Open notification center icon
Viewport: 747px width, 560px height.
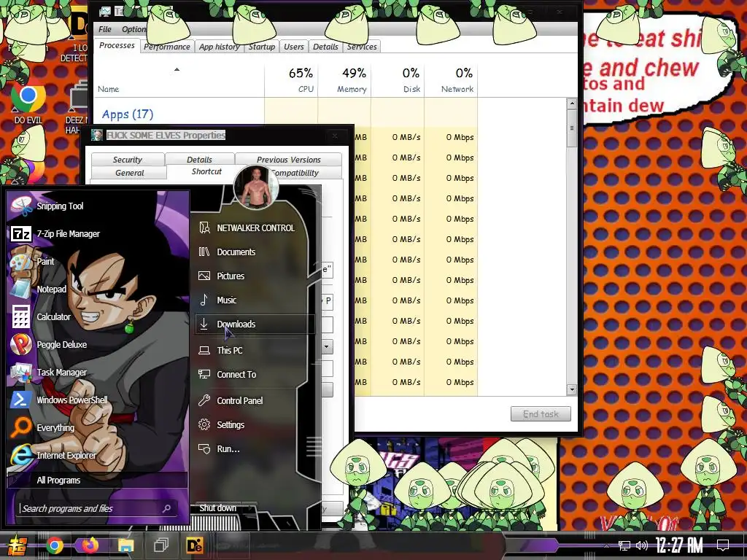point(723,545)
